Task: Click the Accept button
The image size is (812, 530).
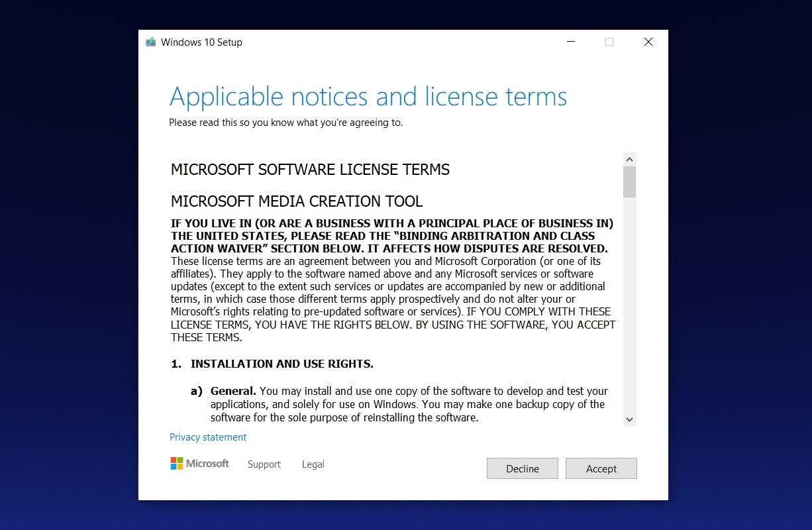Action: pyautogui.click(x=601, y=468)
